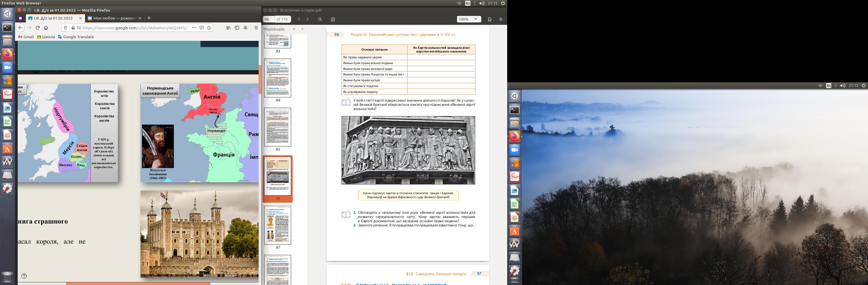Expand Thumbnails sidebar mode dropdown

click(294, 29)
